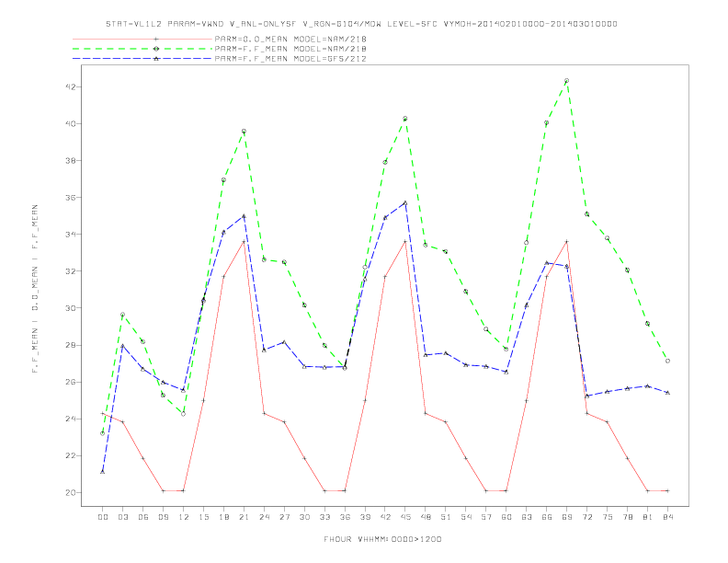
Task: Click x-axis forecast hour label 27
Action: coord(284,517)
